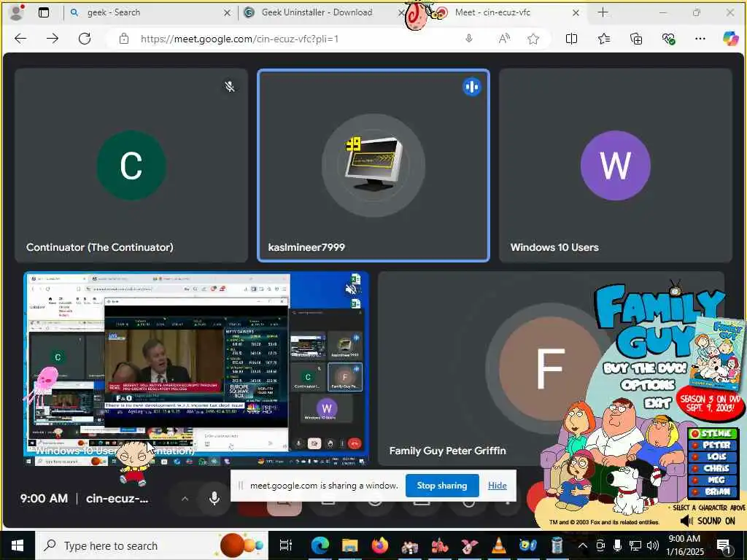Open the tab actions menu icon
Viewport: 747px width, 560px height.
tap(44, 13)
